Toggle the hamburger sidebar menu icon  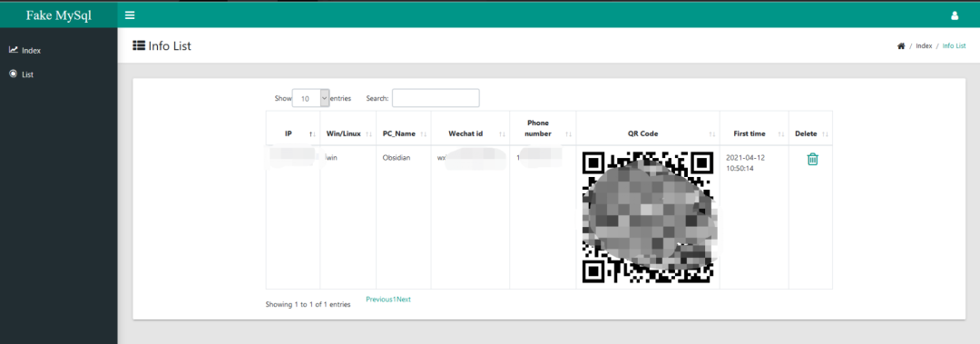click(x=130, y=15)
